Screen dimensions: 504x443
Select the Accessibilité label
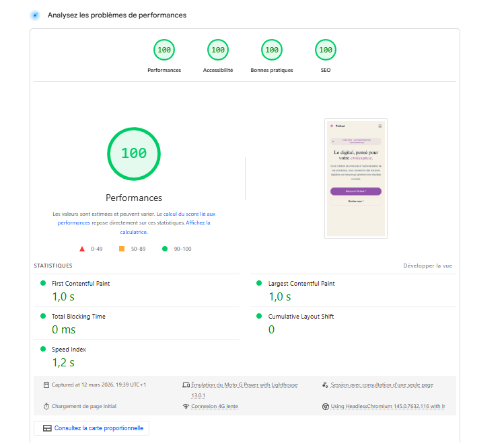pyautogui.click(x=218, y=70)
